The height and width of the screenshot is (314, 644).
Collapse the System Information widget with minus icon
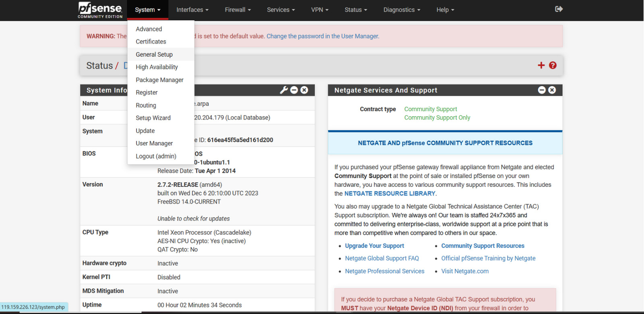tap(294, 90)
